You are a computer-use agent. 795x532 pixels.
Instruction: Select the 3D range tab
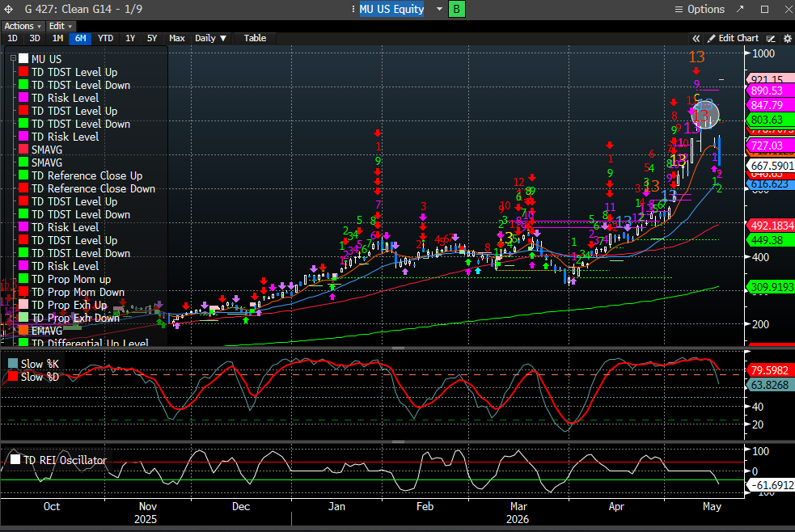35,39
